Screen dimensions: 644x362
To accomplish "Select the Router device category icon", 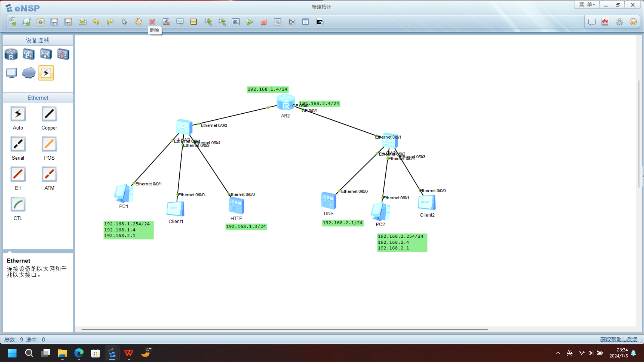I will pos(11,54).
